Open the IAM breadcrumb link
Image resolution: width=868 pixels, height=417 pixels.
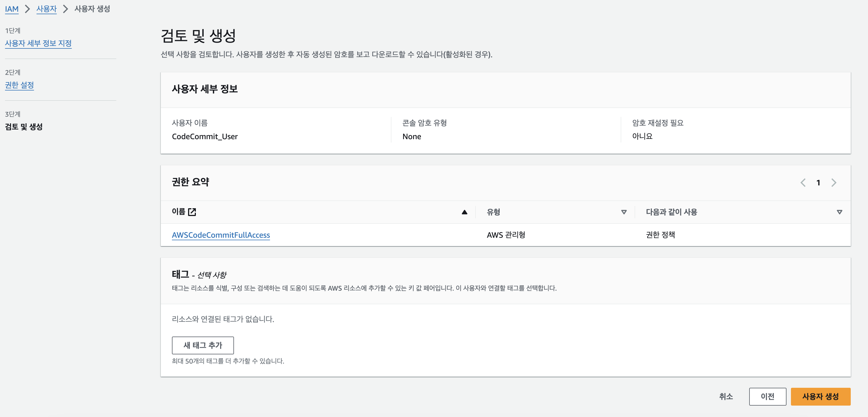point(12,9)
